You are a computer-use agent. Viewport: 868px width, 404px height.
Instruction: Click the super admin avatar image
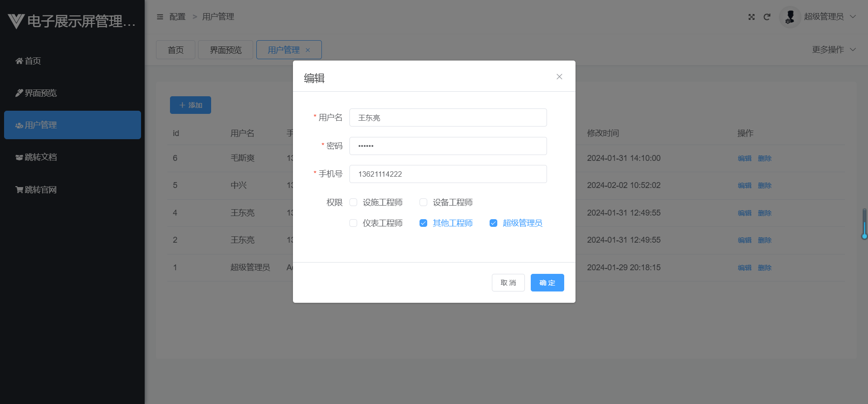point(790,17)
